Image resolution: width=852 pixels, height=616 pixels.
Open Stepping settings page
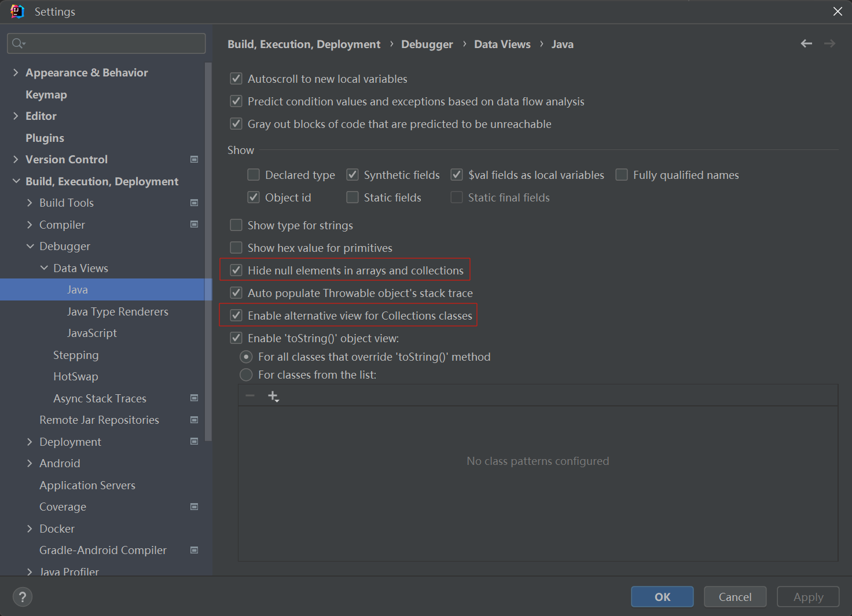coord(76,355)
